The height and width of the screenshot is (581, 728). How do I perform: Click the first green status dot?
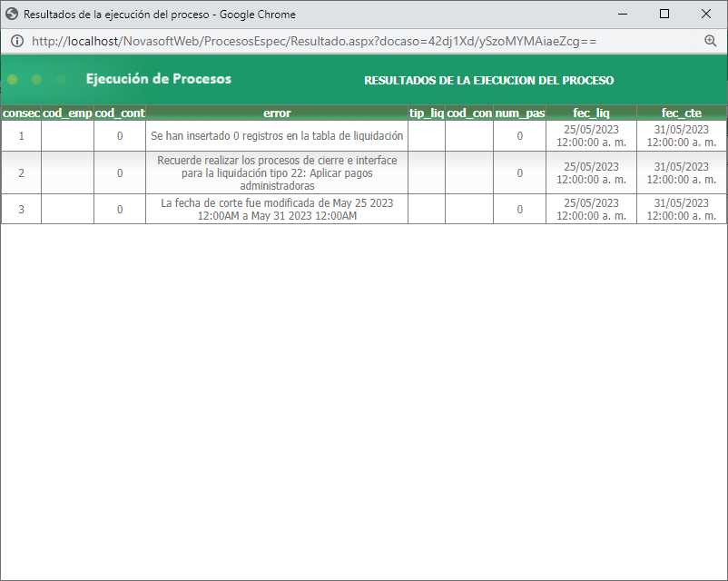pos(12,79)
